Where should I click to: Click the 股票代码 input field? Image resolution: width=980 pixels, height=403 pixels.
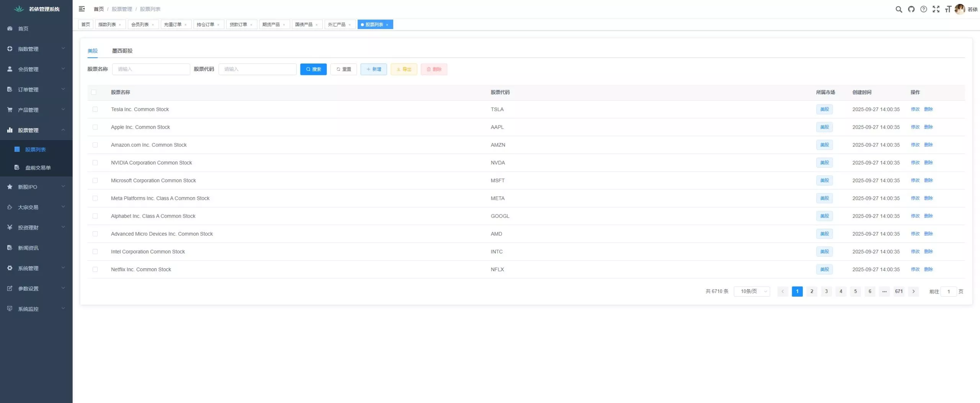(257, 69)
